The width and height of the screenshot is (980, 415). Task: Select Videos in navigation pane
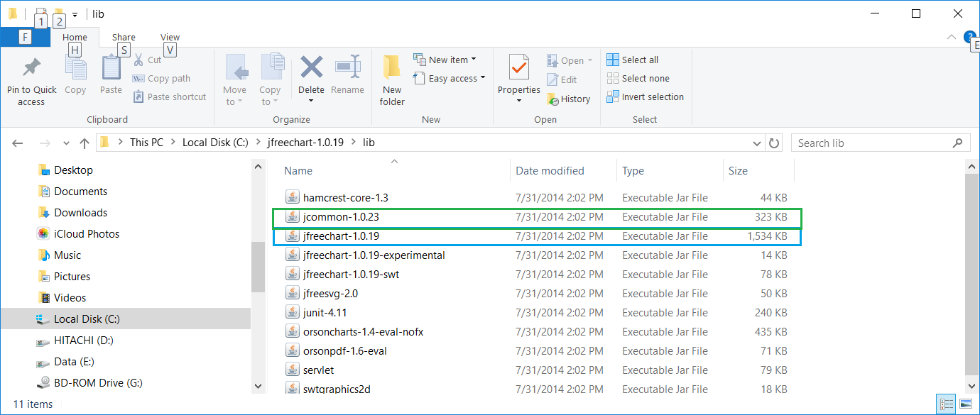(x=70, y=298)
